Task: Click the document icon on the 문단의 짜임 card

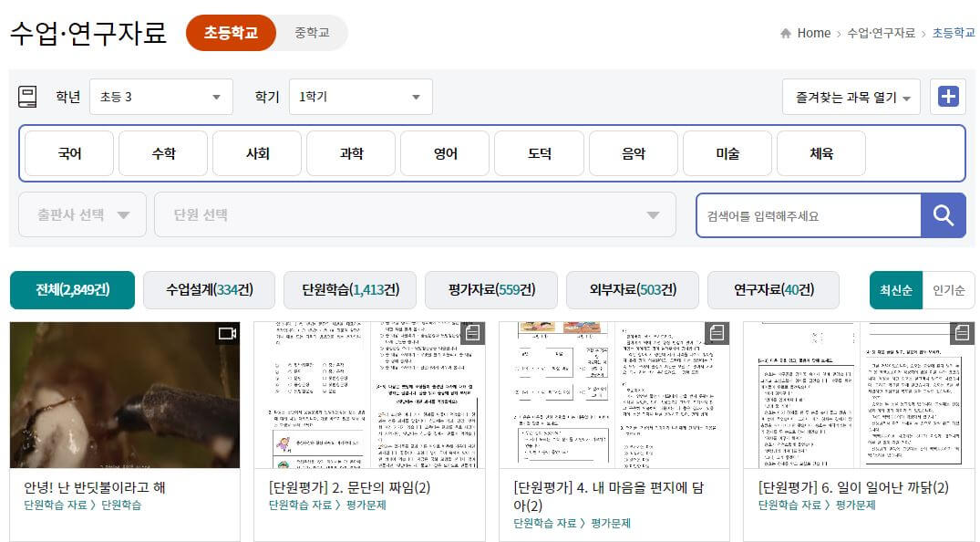Action: click(470, 333)
